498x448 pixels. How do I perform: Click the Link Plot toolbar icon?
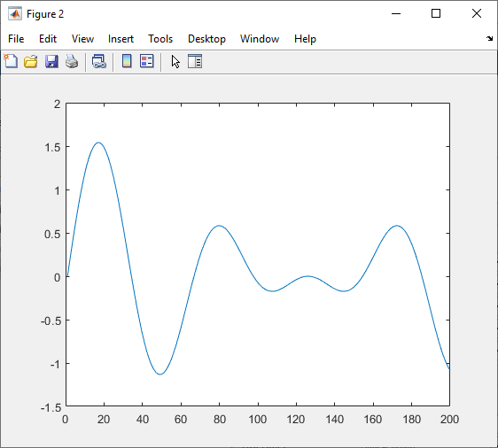(99, 61)
